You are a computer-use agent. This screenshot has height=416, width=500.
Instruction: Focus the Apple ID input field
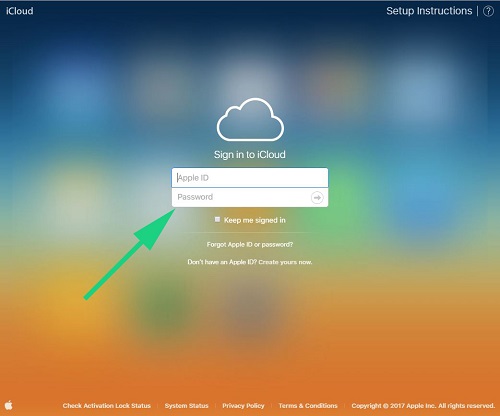click(250, 178)
